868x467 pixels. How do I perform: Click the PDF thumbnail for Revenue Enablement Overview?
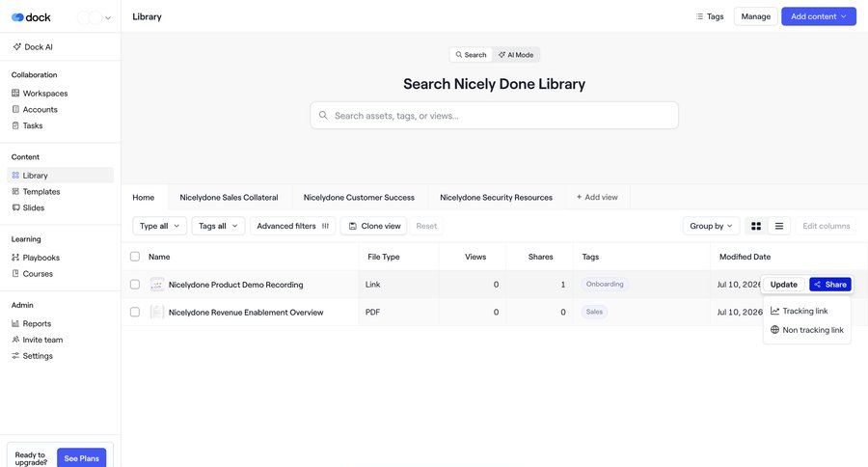tap(157, 312)
